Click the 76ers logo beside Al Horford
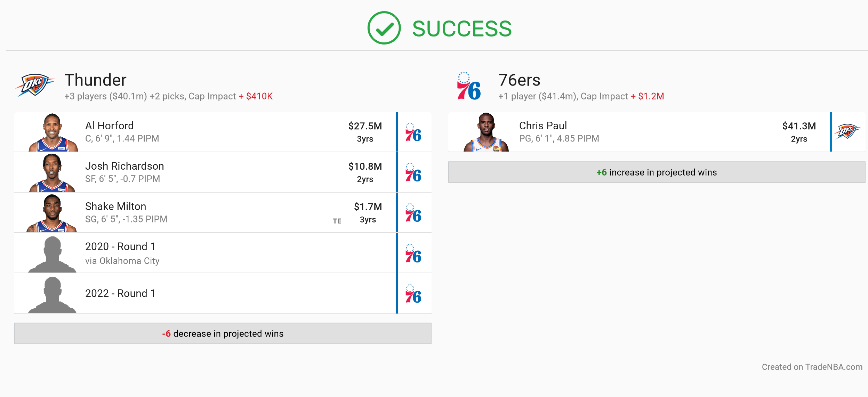This screenshot has width=868, height=397. [x=413, y=132]
